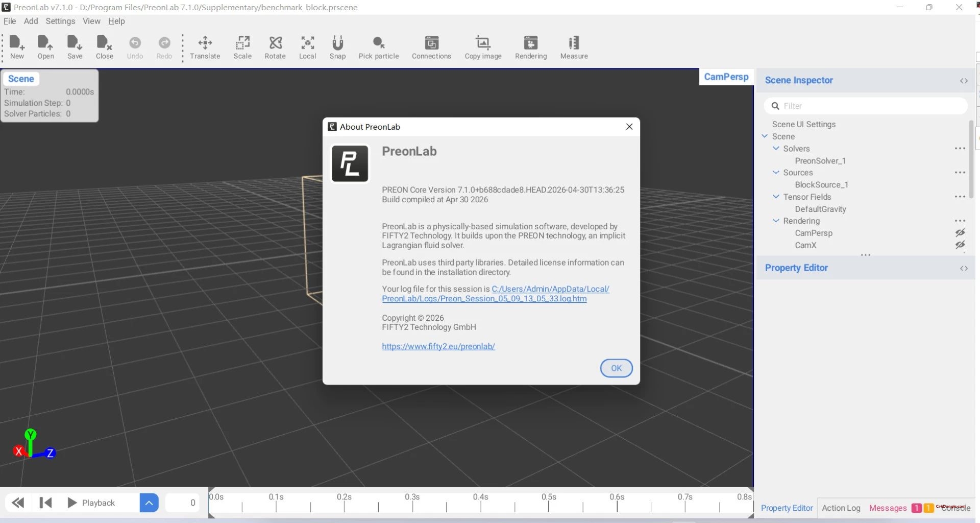Switch to the Action Log tab
The width and height of the screenshot is (980, 523).
tap(841, 508)
